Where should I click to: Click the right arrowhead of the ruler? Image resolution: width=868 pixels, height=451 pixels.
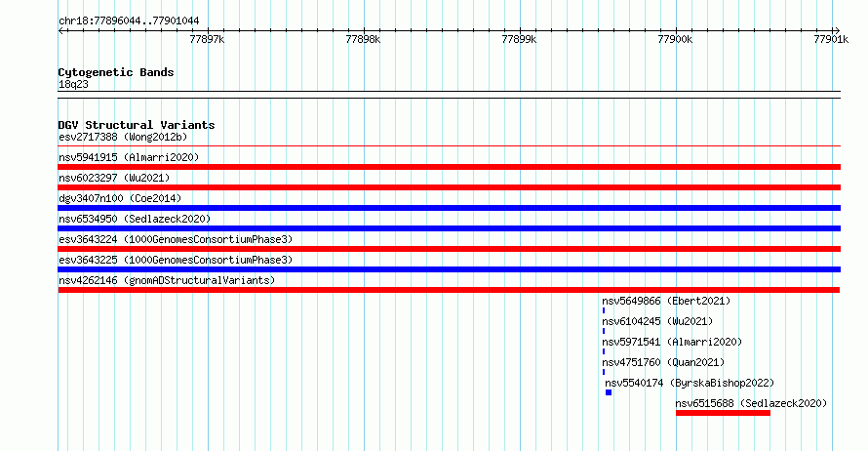pos(837,31)
